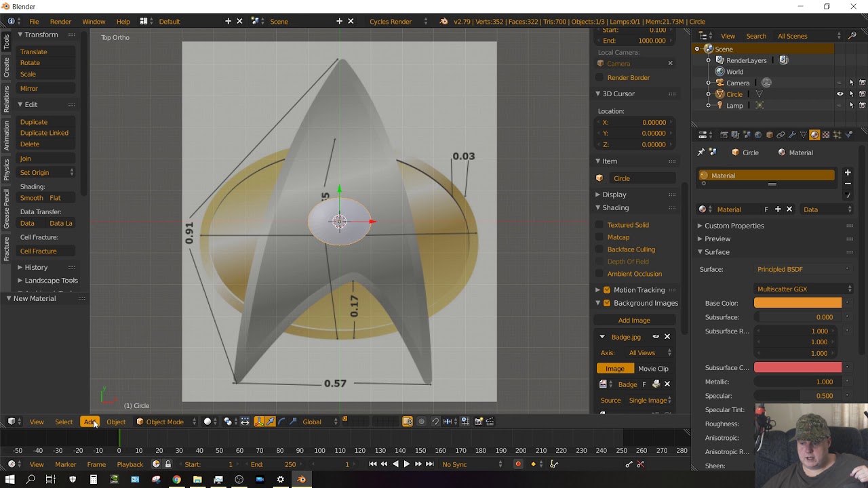Toggle Camera selectability arrow in outliner
The width and height of the screenshot is (868, 488).
pyautogui.click(x=852, y=83)
